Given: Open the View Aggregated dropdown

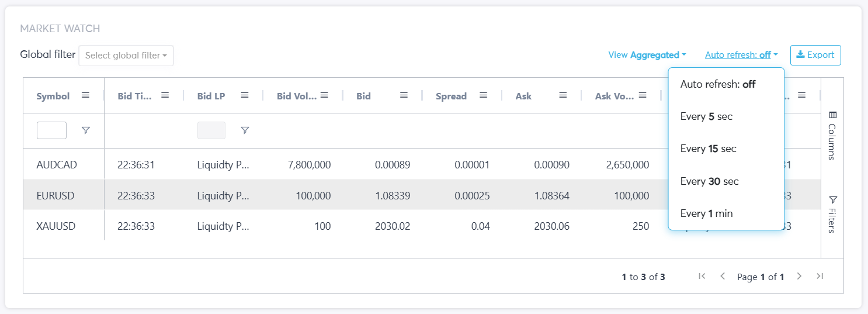Looking at the screenshot, I should click(x=647, y=55).
